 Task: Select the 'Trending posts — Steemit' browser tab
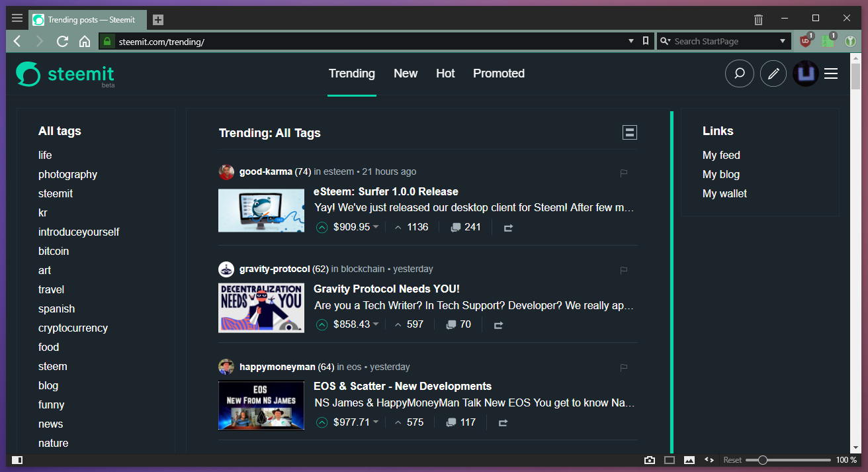click(x=89, y=20)
